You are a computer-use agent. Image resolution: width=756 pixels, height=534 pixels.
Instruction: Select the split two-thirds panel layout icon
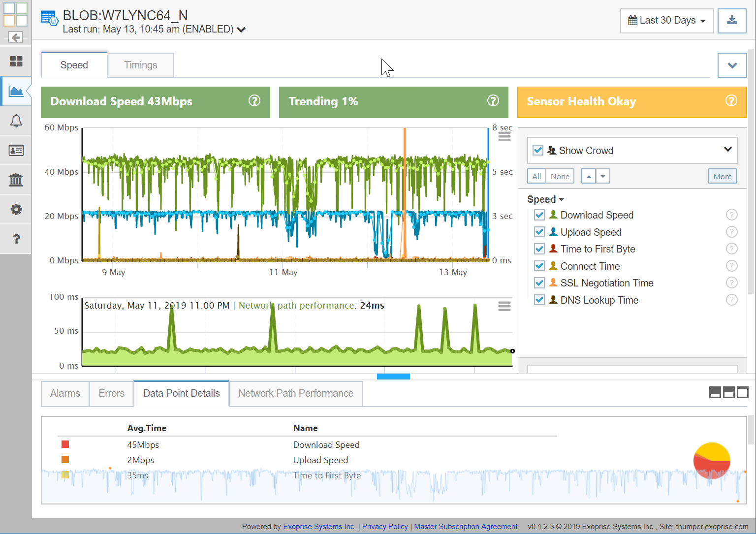point(715,392)
